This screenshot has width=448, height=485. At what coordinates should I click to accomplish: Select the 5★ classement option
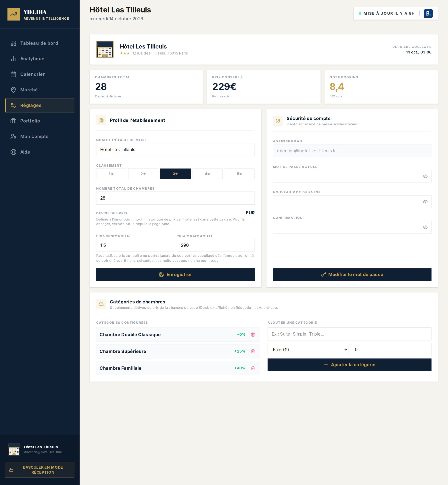(x=240, y=174)
